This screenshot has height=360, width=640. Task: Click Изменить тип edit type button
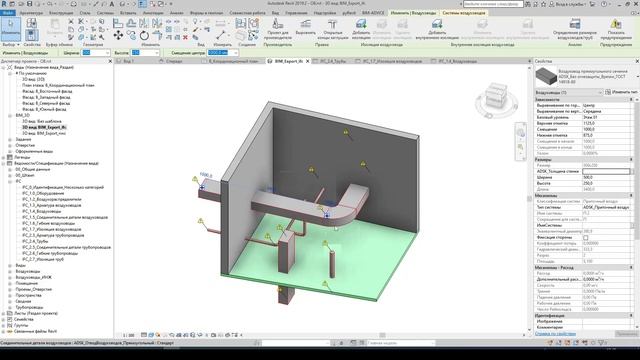coord(621,92)
